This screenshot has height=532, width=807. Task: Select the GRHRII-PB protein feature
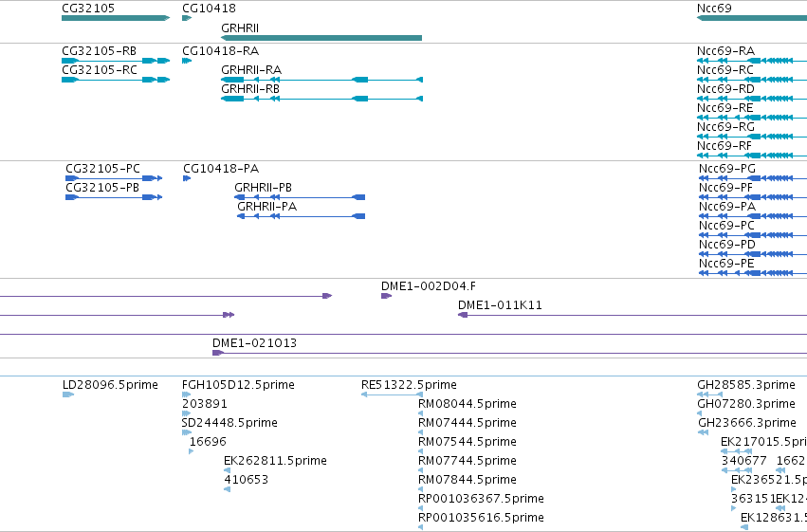click(x=300, y=197)
